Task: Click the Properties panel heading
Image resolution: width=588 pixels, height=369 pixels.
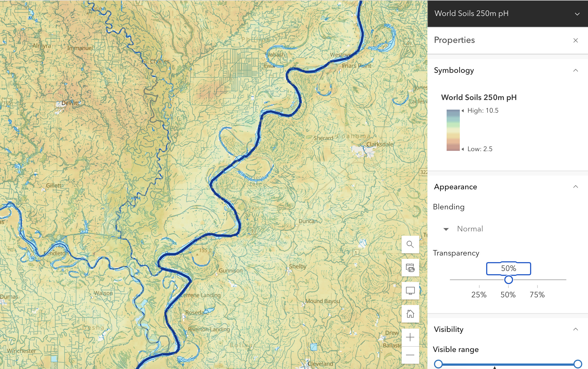Action: [x=454, y=40]
